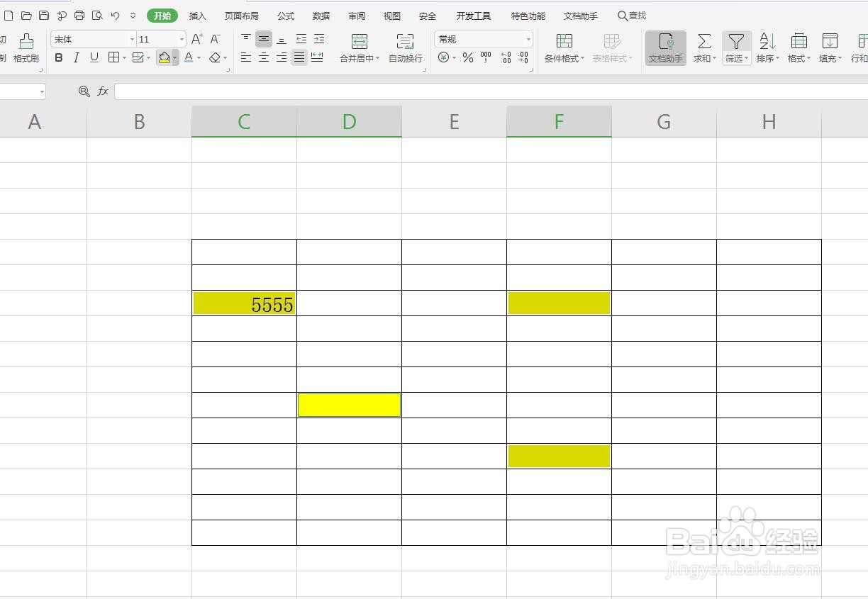
Task: Click the fx insert function icon
Action: click(x=103, y=91)
